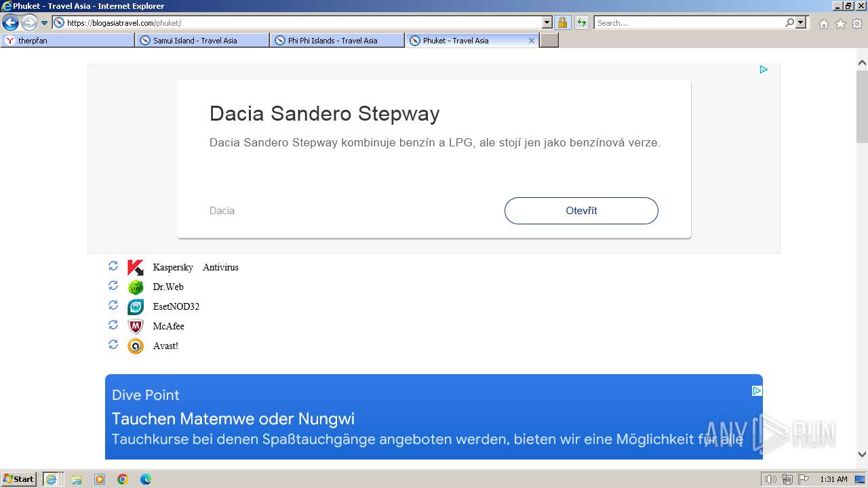Click the Otevřít button
This screenshot has width=868, height=488.
pos(581,211)
